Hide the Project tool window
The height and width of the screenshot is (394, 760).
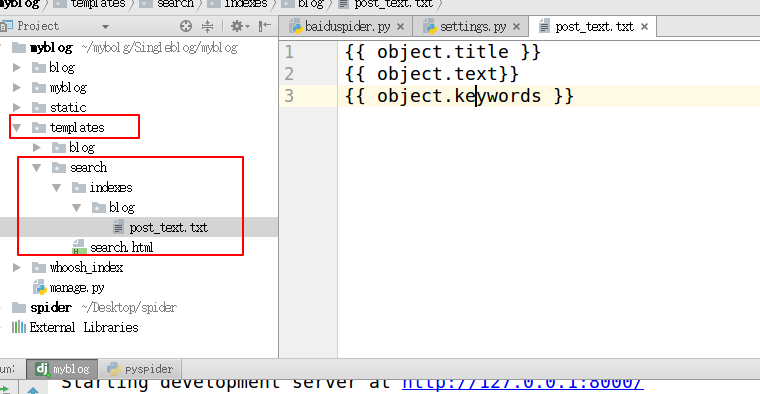pyautogui.click(x=265, y=26)
